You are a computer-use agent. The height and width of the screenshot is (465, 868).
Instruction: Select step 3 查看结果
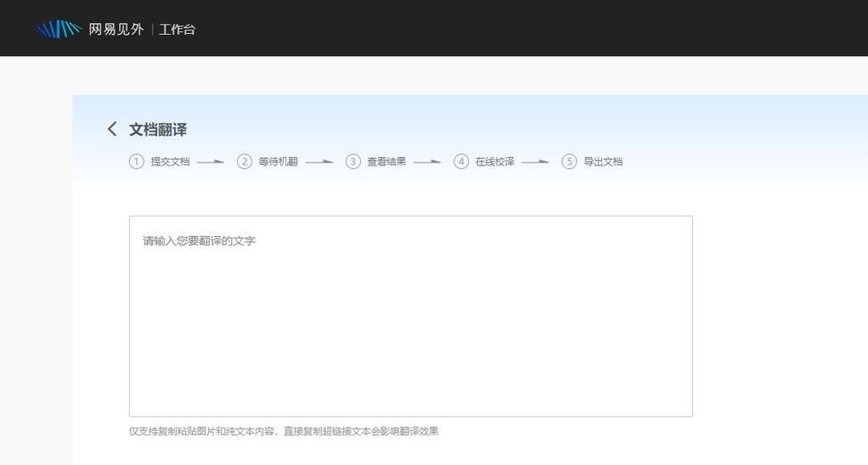pyautogui.click(x=376, y=161)
